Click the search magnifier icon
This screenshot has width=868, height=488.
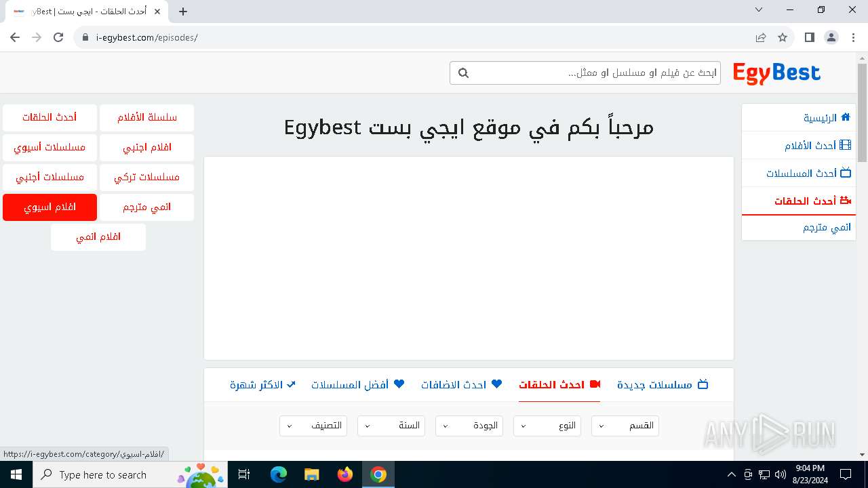click(x=463, y=73)
